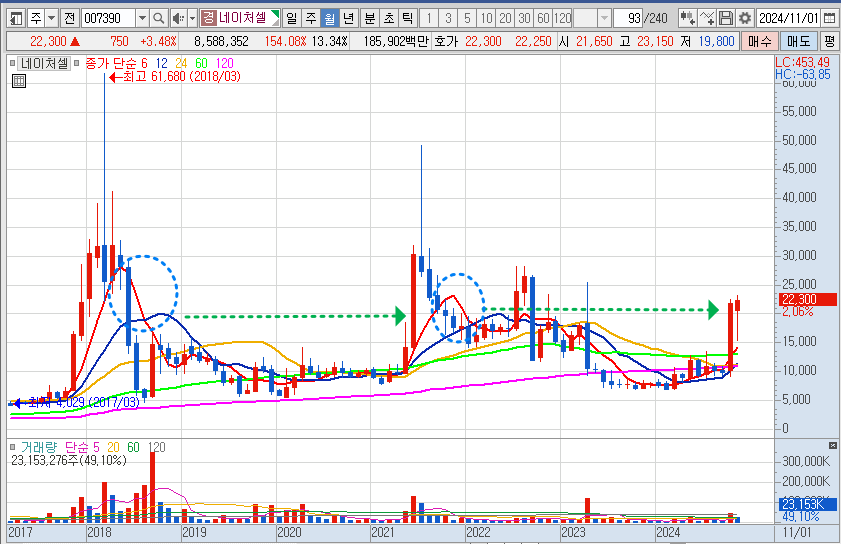Screen dimensions: 841x544
Task: Click price moving average period 60 in legend
Action: [201, 63]
